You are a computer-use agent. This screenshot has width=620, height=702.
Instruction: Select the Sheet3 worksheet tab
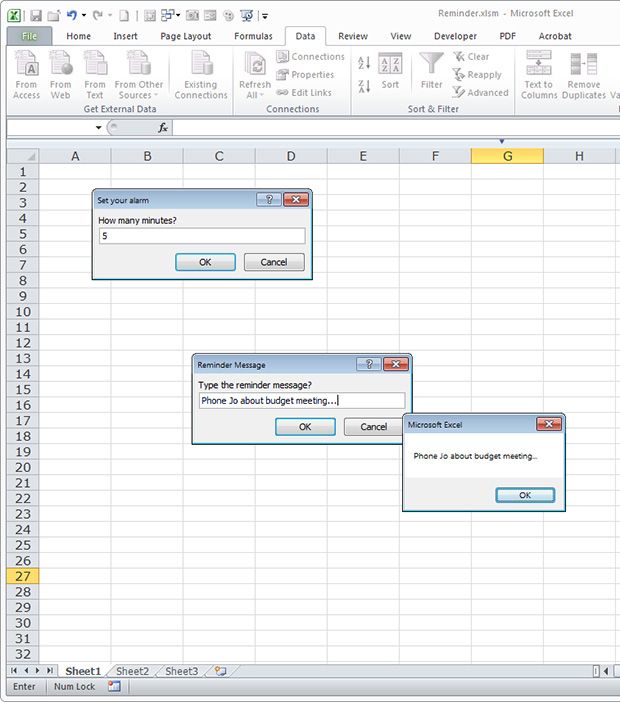coord(181,671)
